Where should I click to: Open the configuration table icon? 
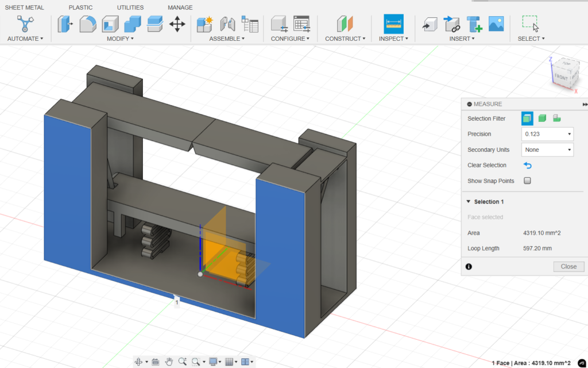tap(301, 24)
